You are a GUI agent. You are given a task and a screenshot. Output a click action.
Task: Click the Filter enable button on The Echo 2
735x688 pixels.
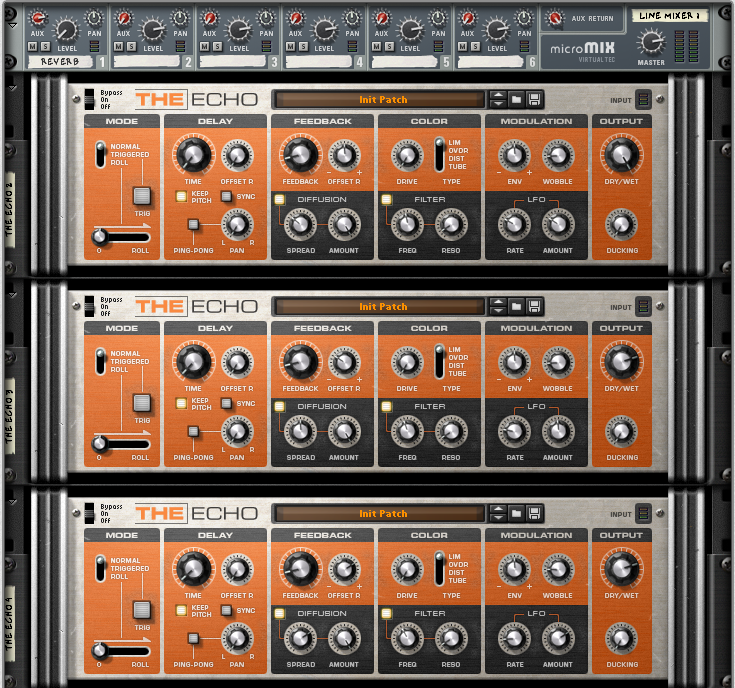(387, 199)
